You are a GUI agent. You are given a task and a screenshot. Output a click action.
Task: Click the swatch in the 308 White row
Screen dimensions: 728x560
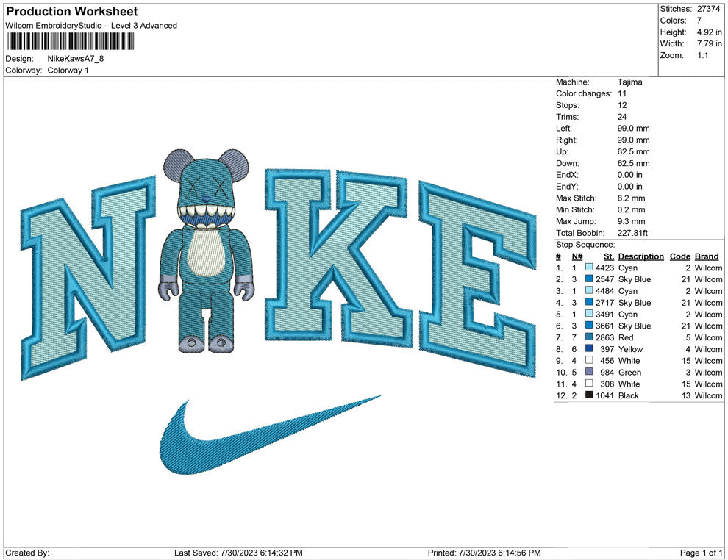point(589,383)
